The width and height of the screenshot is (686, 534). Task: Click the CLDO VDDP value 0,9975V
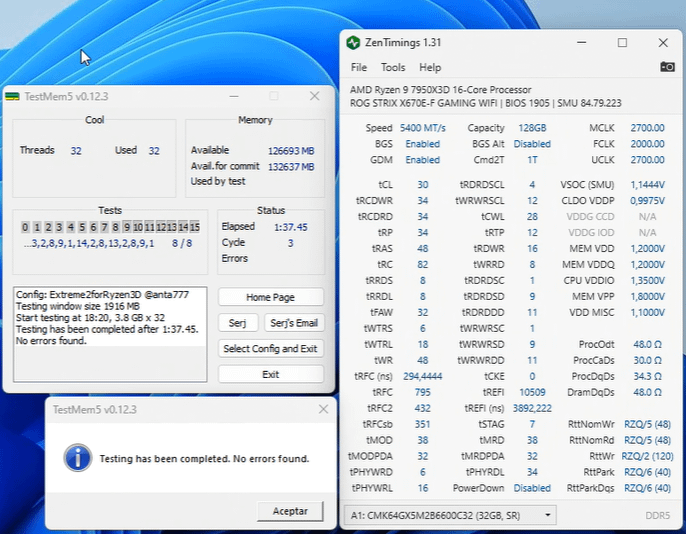[x=648, y=201]
